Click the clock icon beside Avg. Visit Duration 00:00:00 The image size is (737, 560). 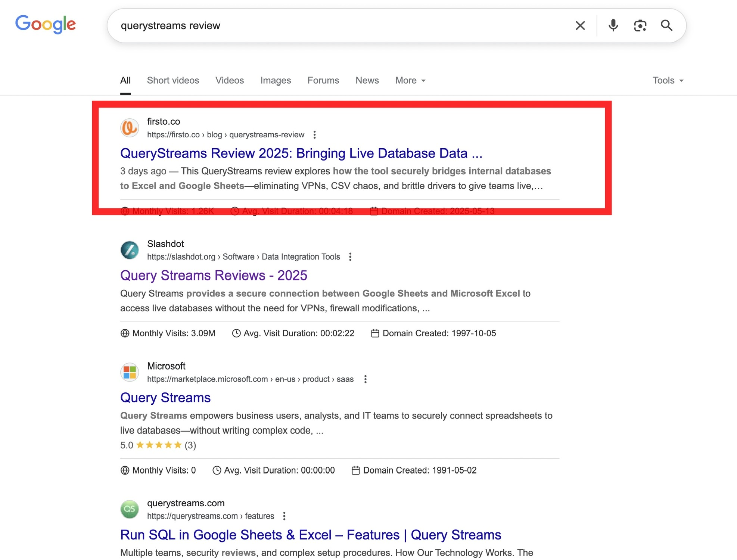[x=217, y=470]
